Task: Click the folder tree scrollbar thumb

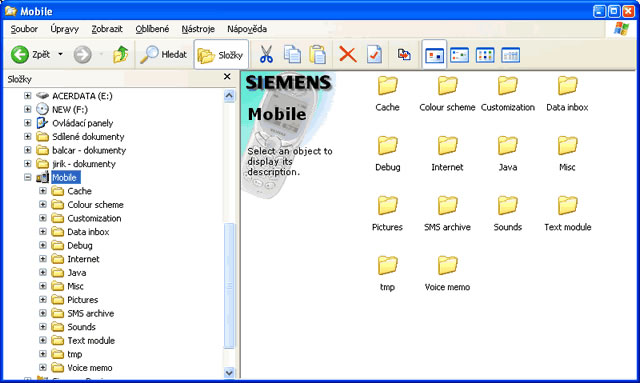Action: pos(229,286)
